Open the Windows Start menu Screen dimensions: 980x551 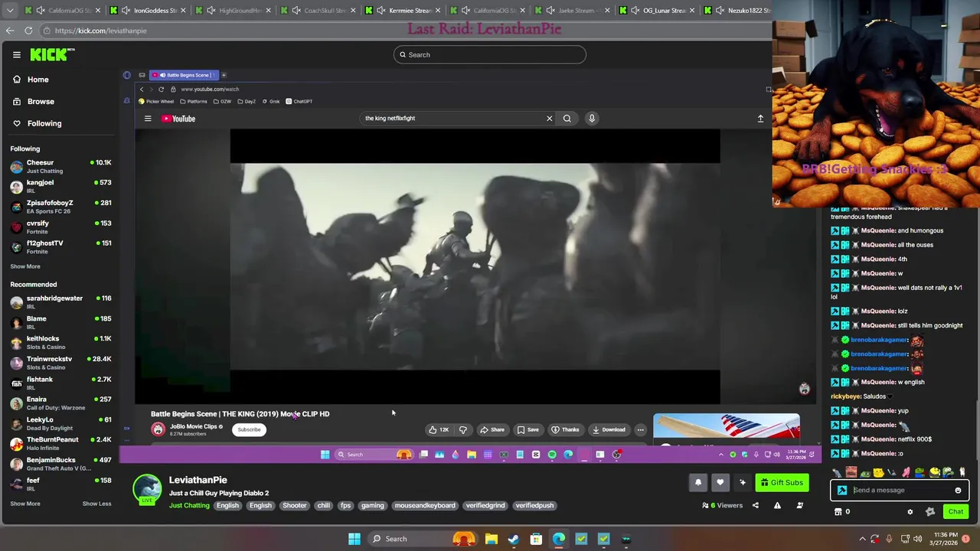[354, 539]
